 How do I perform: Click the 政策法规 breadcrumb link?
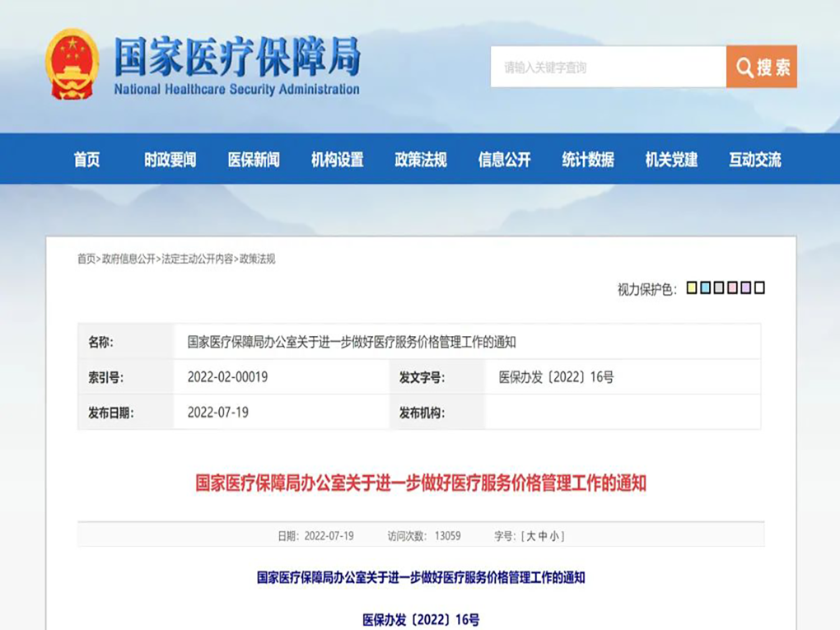(x=257, y=259)
